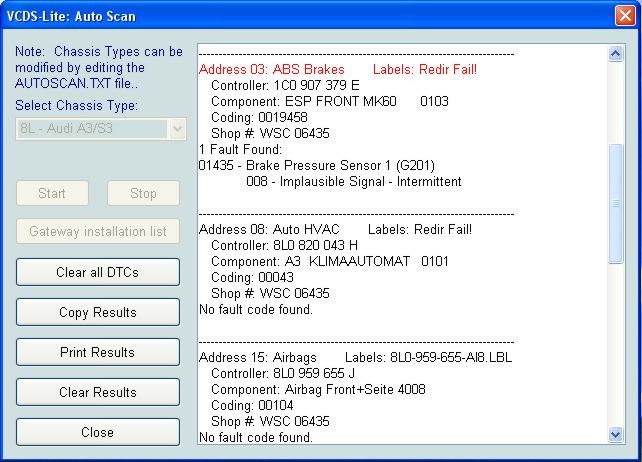Click 'Component: A3 KLIMAAUTOMAT 0101' line
Screen dimensions: 642x462
click(x=330, y=261)
